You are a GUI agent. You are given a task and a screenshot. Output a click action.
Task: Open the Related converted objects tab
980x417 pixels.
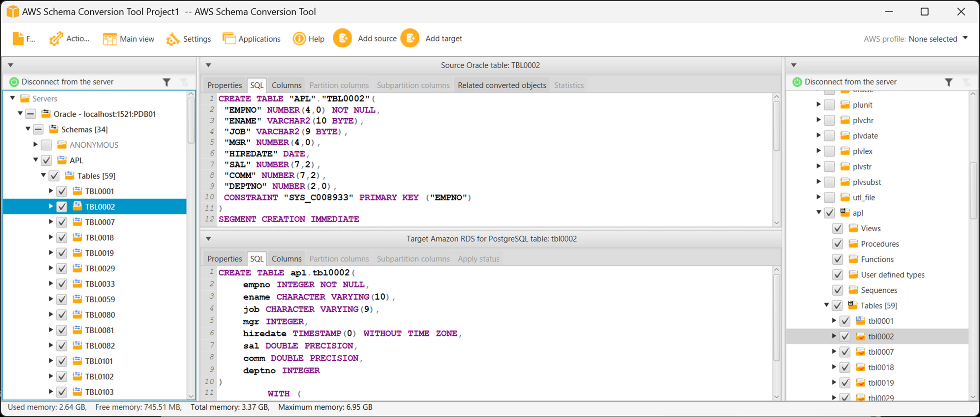pyautogui.click(x=502, y=85)
